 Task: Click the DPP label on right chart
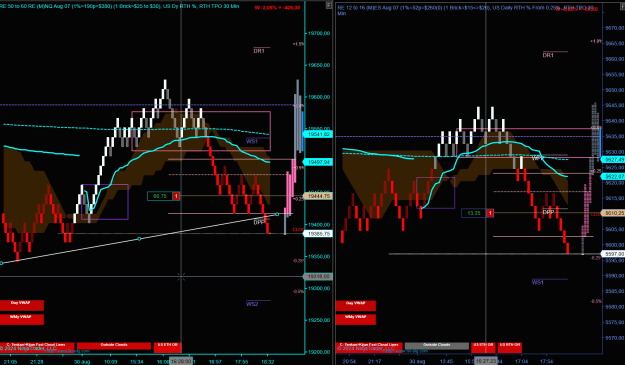coord(548,212)
